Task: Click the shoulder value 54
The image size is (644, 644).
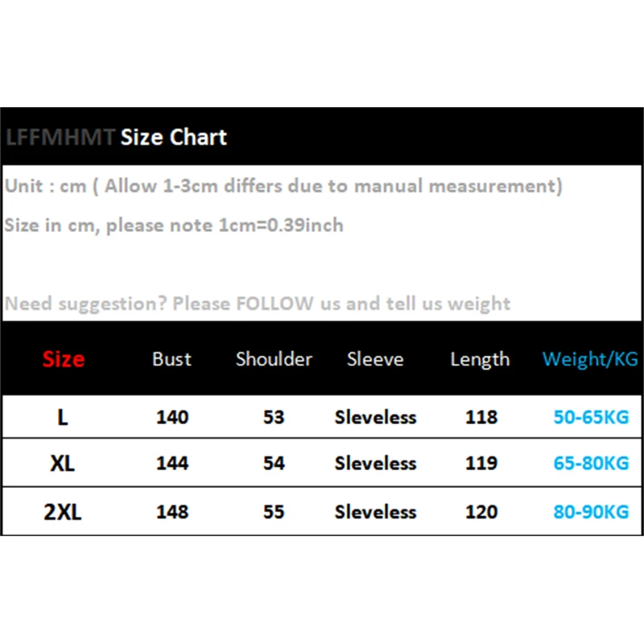Action: coord(274,464)
